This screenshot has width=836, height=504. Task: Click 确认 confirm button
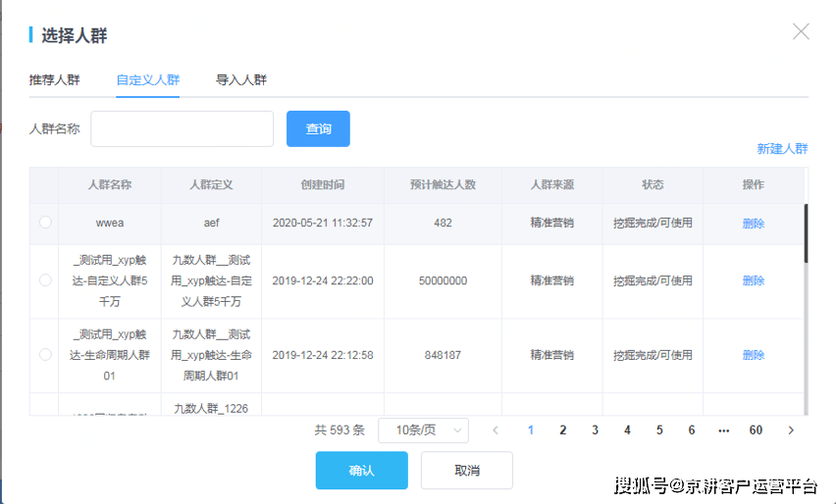(x=361, y=471)
